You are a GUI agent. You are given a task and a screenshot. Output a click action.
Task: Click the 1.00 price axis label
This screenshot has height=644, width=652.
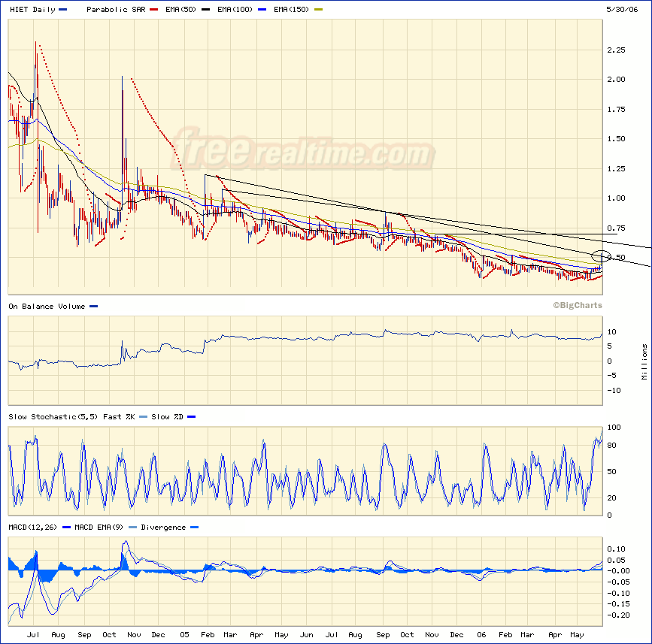(616, 198)
